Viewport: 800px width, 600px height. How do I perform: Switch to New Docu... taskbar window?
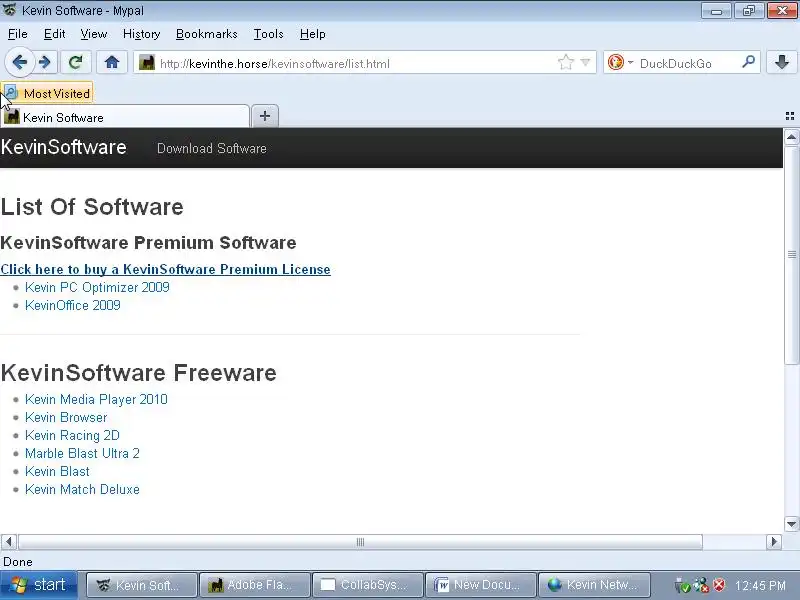481,585
